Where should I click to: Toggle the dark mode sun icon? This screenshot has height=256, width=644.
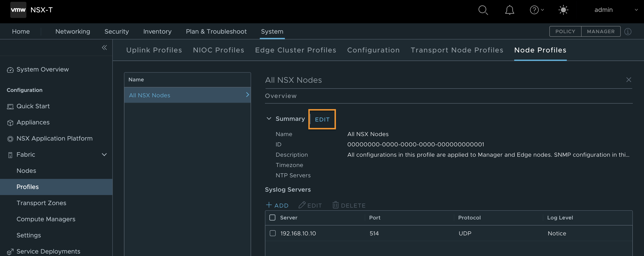[563, 10]
